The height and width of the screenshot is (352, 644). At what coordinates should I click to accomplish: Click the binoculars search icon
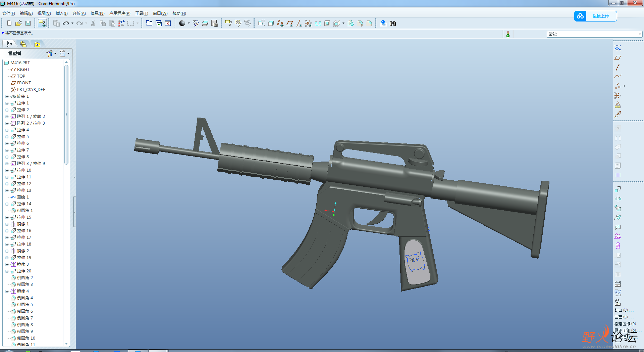point(393,23)
